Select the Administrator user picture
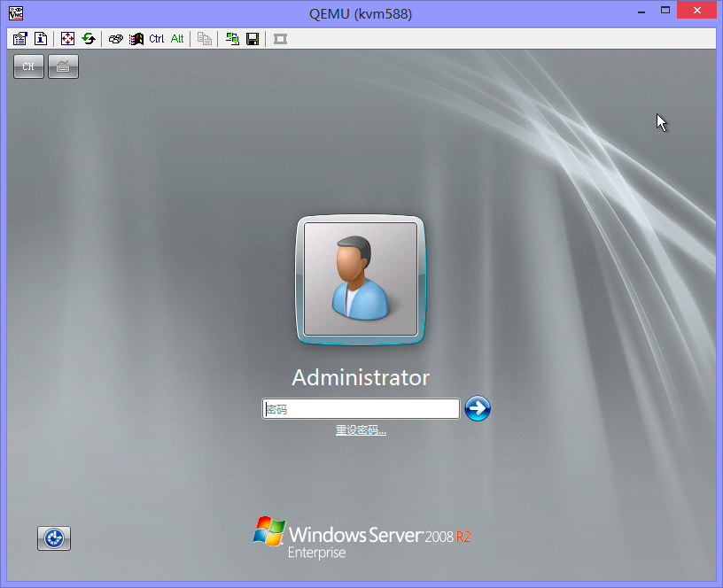 coord(361,279)
